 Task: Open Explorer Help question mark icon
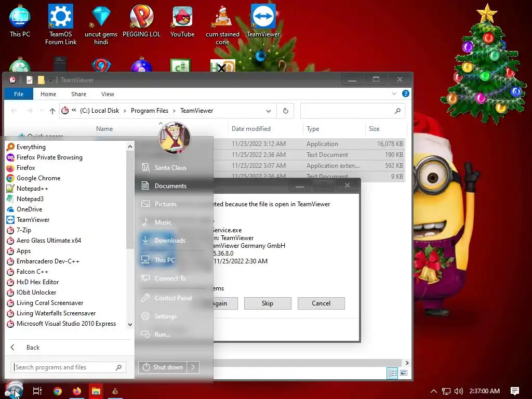pyautogui.click(x=405, y=94)
